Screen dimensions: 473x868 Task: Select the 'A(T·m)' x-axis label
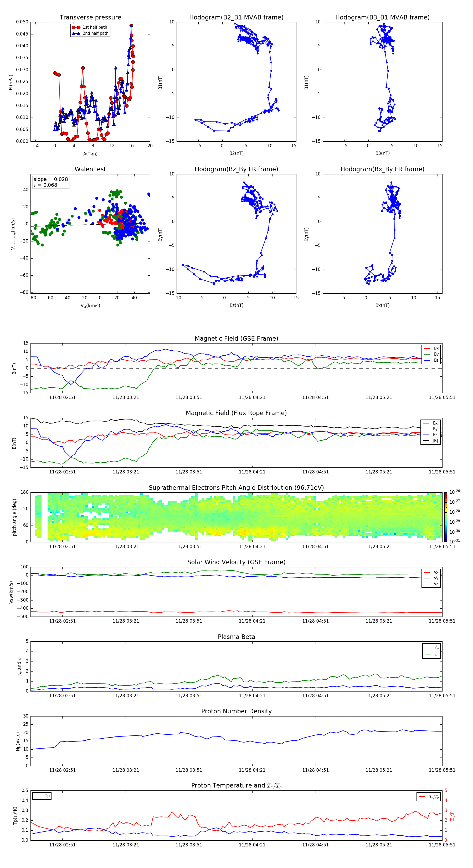pyautogui.click(x=90, y=154)
